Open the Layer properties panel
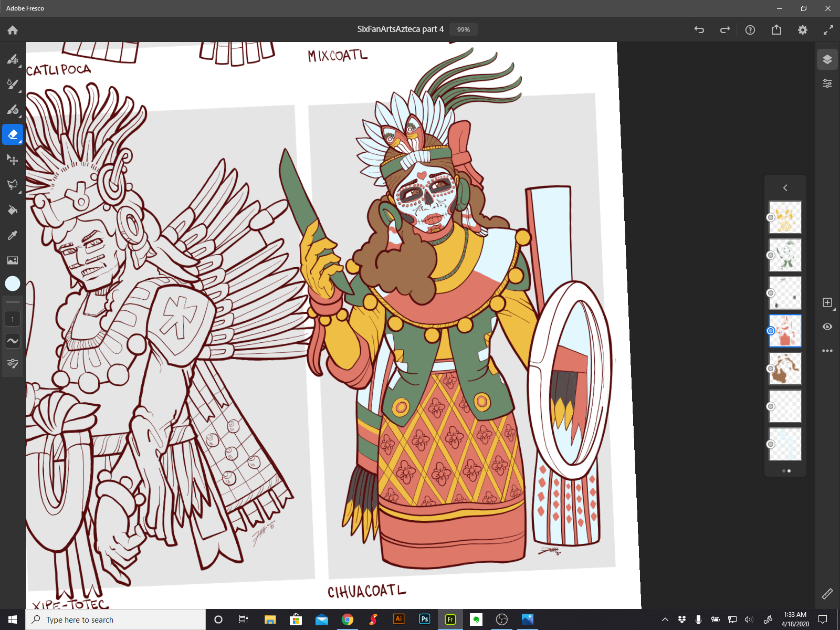 click(827, 83)
